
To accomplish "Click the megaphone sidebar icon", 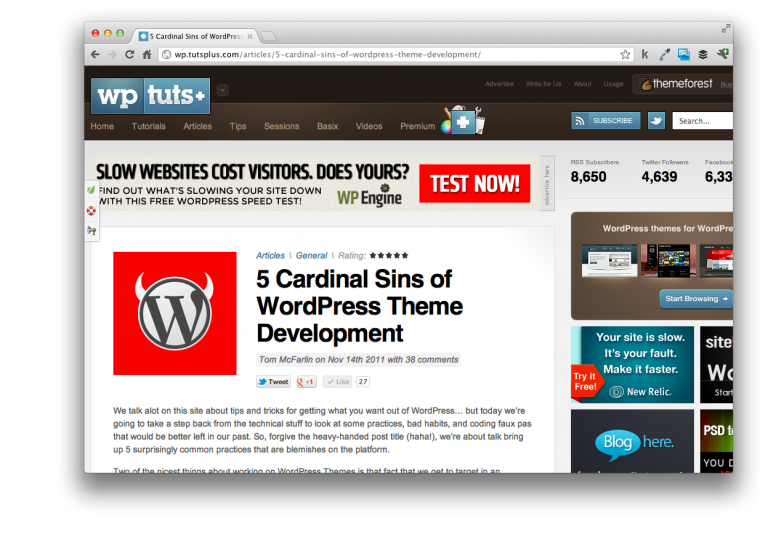I will click(x=91, y=231).
